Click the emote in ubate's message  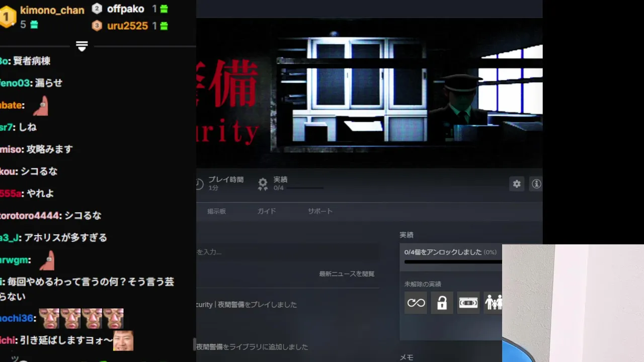[41, 106]
